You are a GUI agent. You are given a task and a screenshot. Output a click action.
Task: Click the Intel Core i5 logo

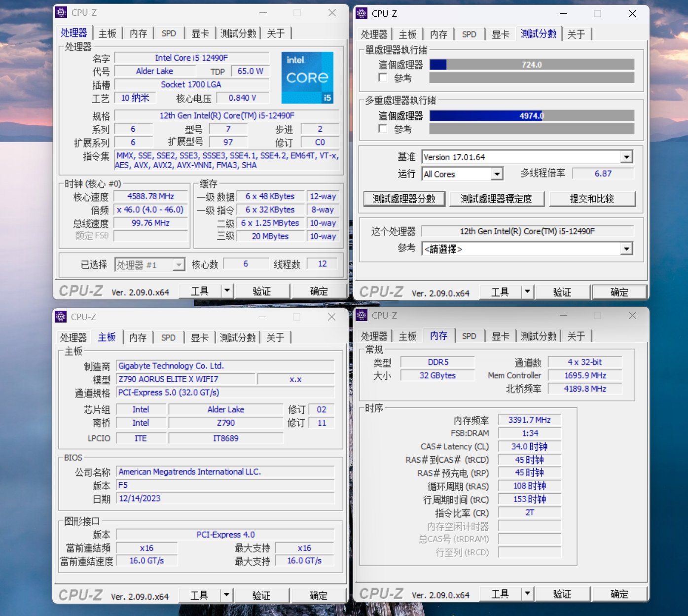[x=307, y=77]
